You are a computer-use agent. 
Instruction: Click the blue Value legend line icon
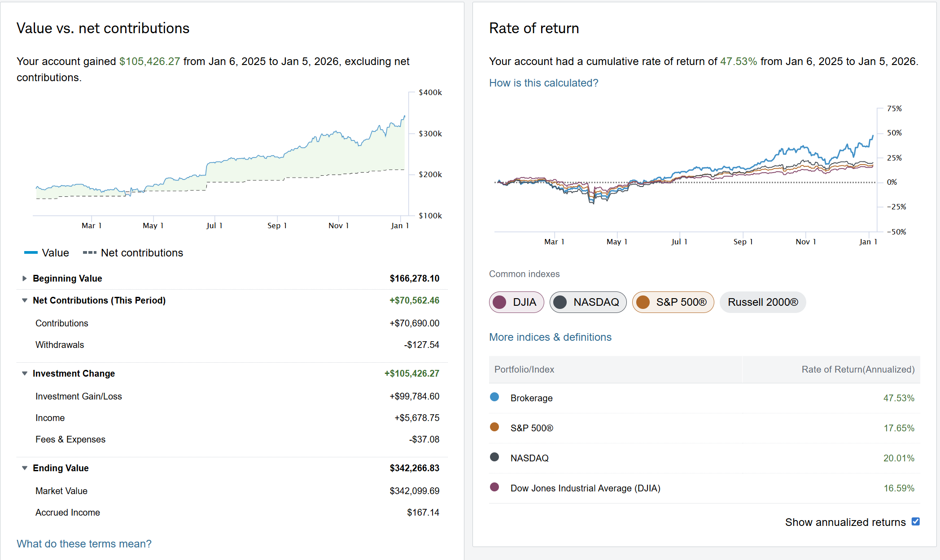31,252
